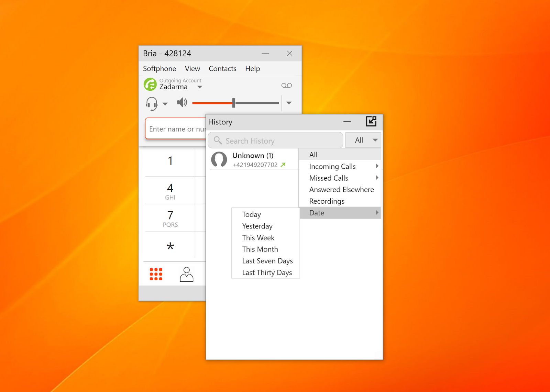Click the History pop-in dock icon

tap(371, 121)
